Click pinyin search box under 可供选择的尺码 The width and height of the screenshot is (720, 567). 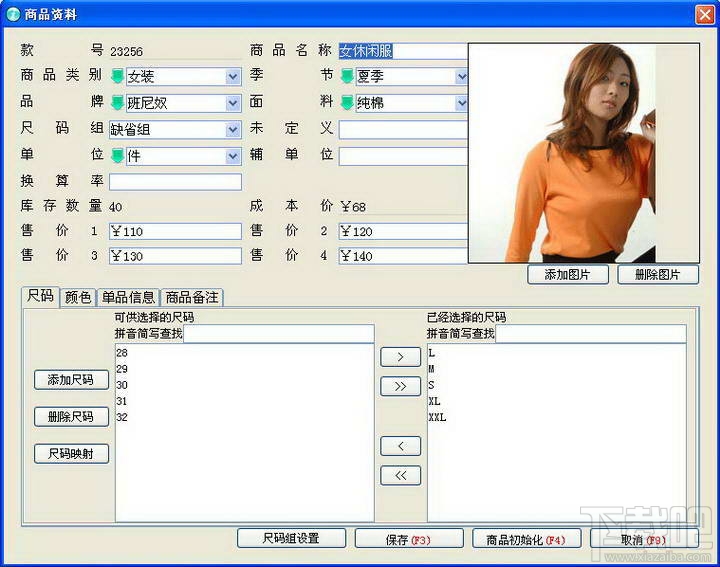[x=279, y=334]
